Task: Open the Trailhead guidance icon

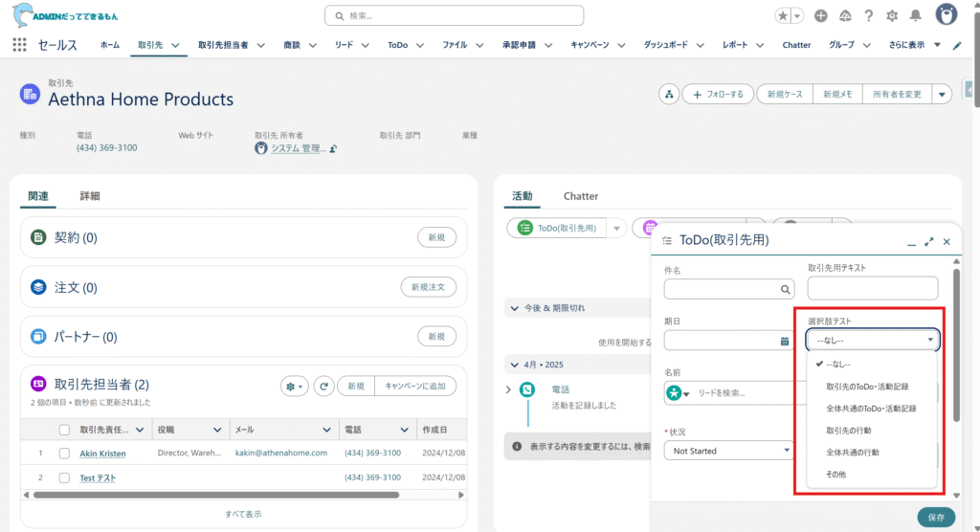Action: coord(845,16)
